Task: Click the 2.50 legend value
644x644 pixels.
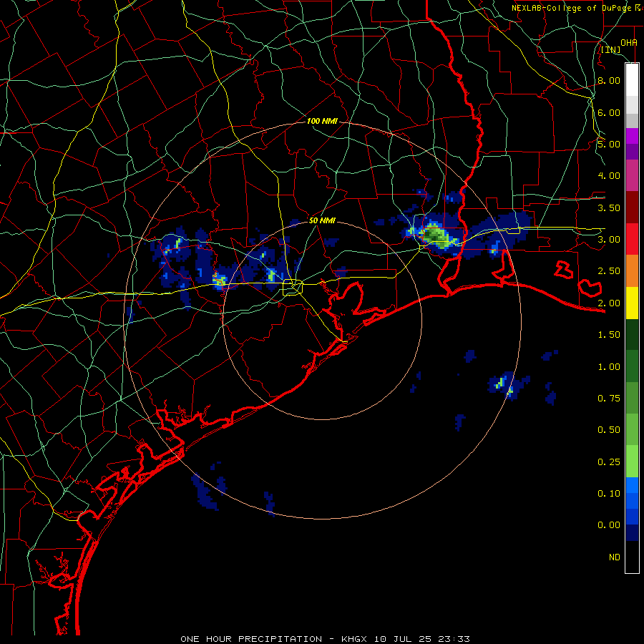Action: [609, 271]
